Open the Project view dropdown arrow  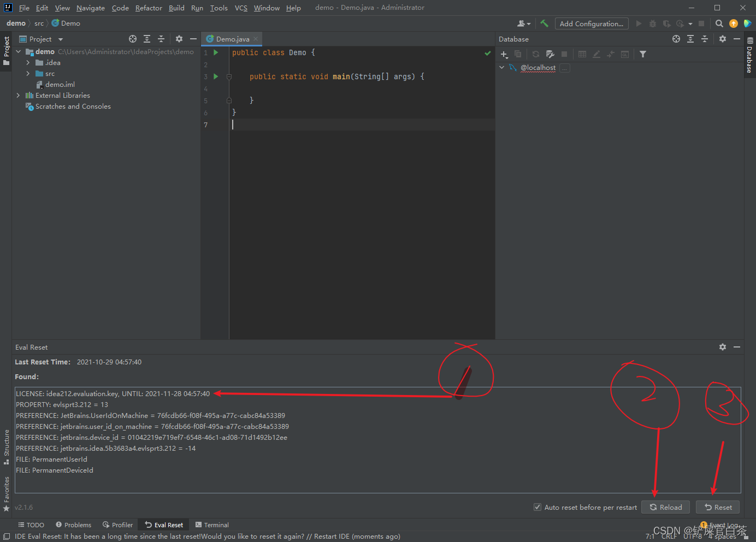(x=61, y=39)
